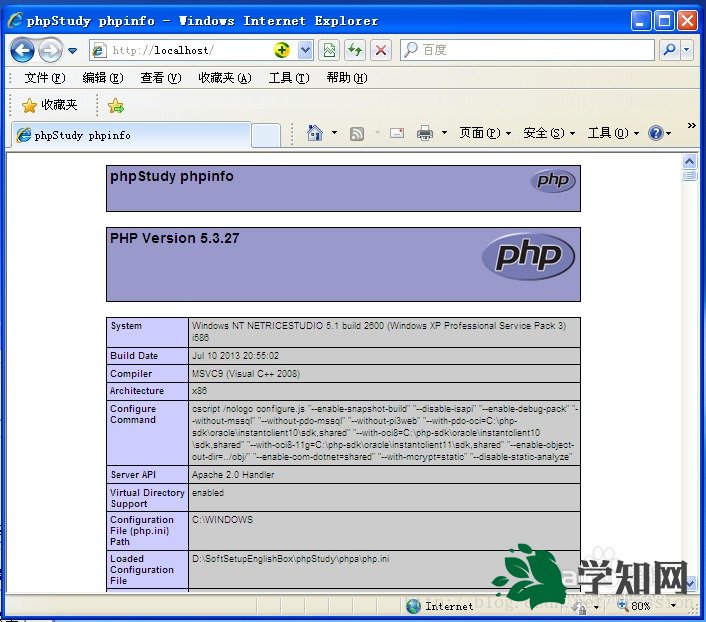
Task: Open the 安全(S) command menu
Action: pos(549,133)
